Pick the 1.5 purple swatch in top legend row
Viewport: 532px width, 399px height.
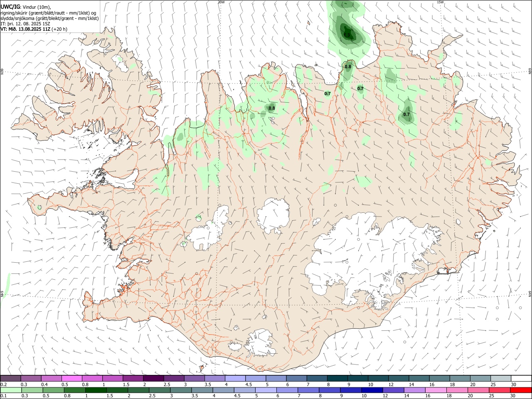133,378
